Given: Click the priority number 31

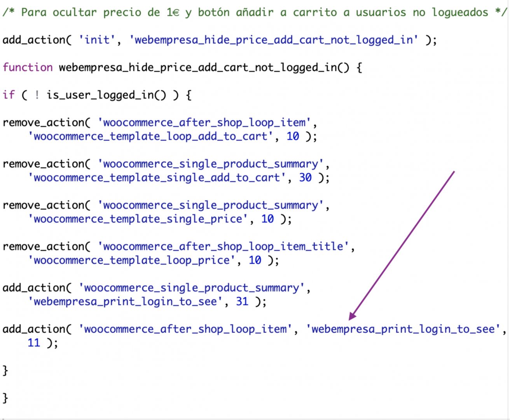Looking at the screenshot, I should coord(242,301).
